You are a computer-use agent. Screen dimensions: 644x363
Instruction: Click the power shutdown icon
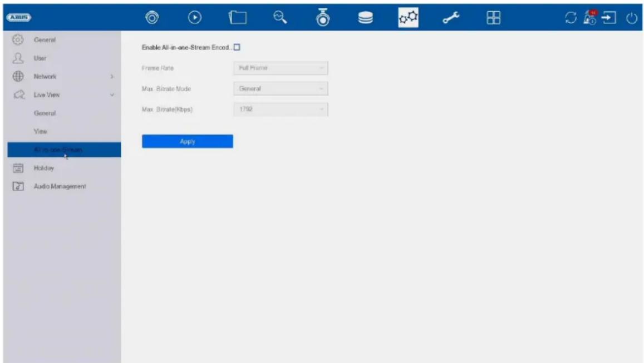click(631, 18)
